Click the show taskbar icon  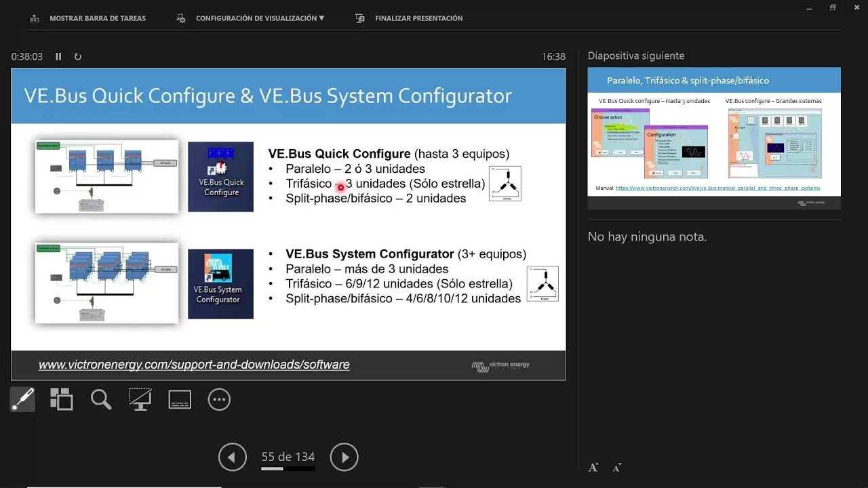pyautogui.click(x=35, y=18)
